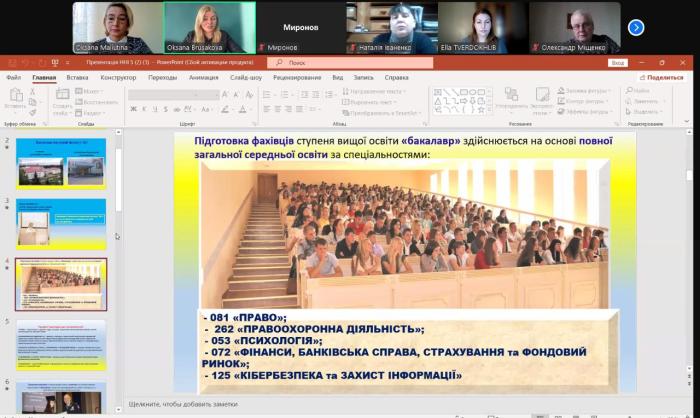Click the next participants arrow in video strip
This screenshot has height=418, width=700.
pos(635,27)
